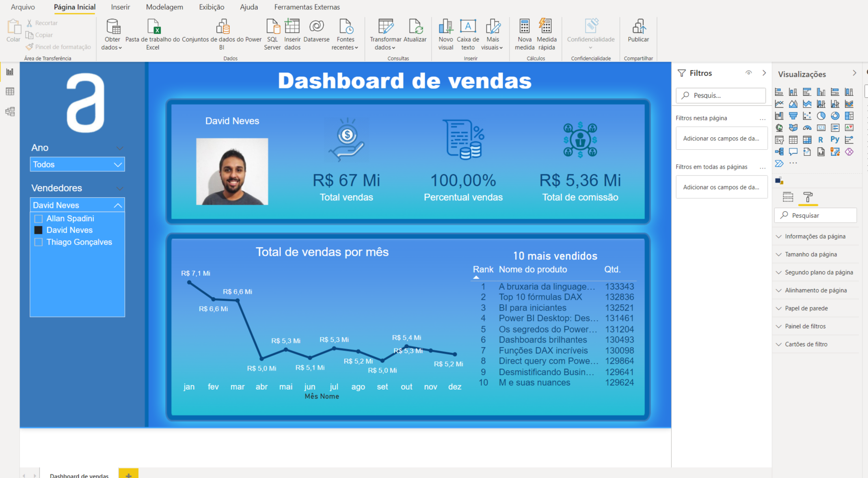This screenshot has height=478, width=868.
Task: Check the Thiago Gonçalves checkbox
Action: click(x=38, y=242)
